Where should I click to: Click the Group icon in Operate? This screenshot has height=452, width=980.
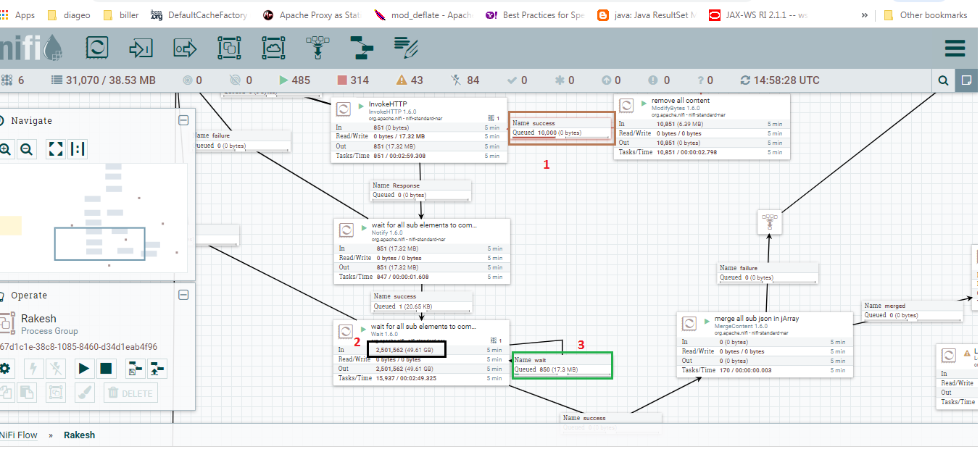click(56, 393)
